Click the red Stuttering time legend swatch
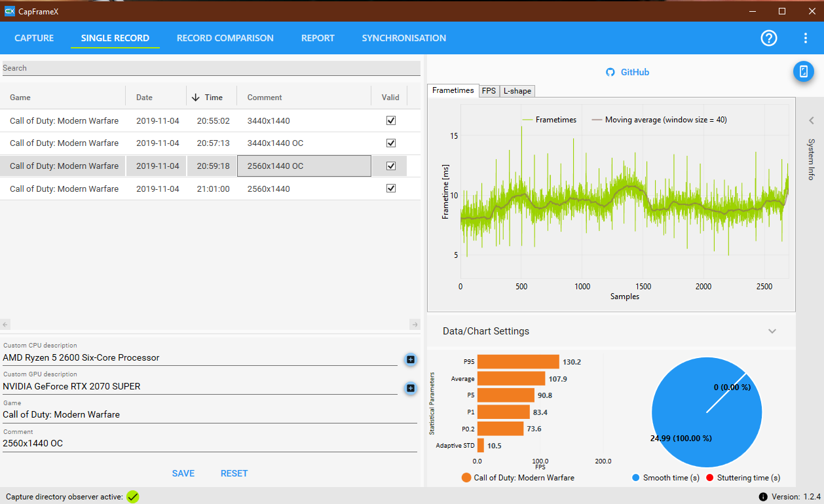 point(709,478)
